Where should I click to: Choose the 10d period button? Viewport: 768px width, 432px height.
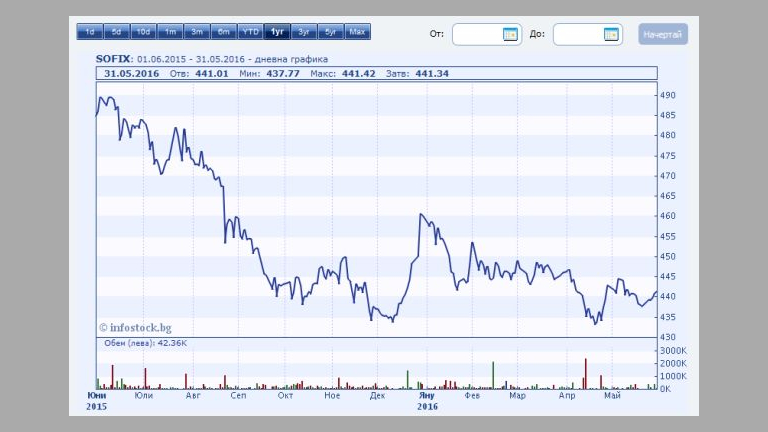point(143,32)
